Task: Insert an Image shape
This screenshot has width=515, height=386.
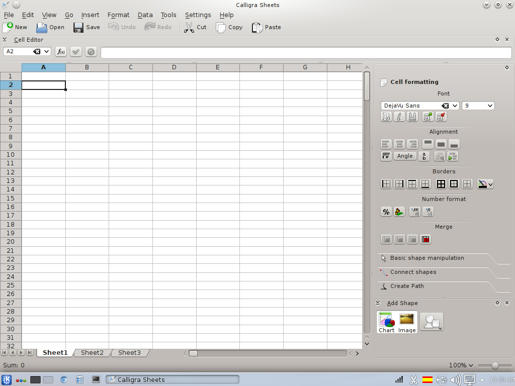Action: click(x=407, y=322)
